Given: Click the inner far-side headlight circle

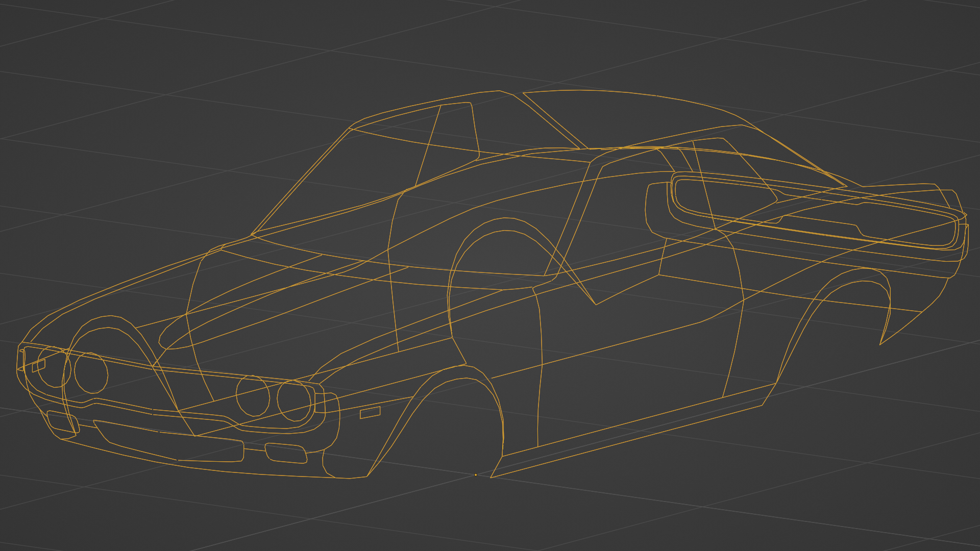Looking at the screenshot, I should (91, 373).
